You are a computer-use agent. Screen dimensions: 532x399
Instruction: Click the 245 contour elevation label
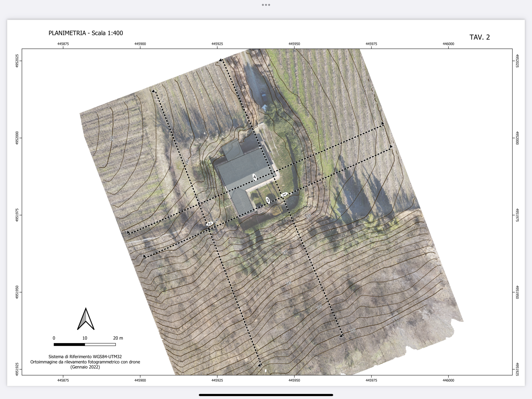tap(187, 162)
